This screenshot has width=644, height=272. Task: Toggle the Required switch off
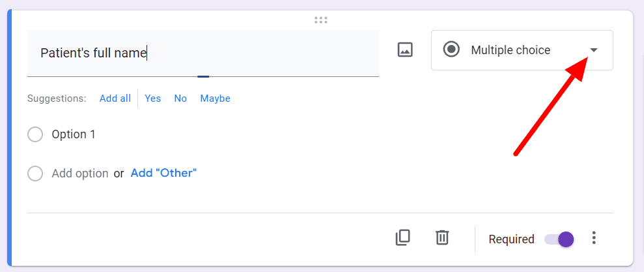pos(559,239)
